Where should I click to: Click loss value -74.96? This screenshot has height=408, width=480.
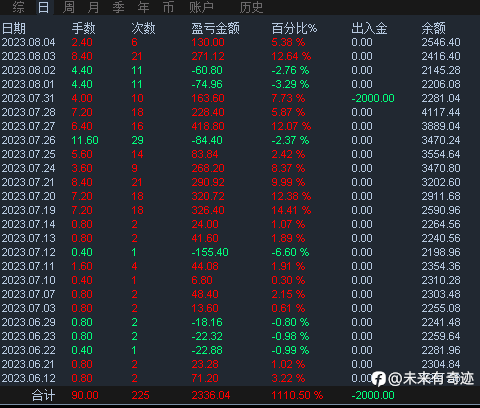[x=207, y=84]
